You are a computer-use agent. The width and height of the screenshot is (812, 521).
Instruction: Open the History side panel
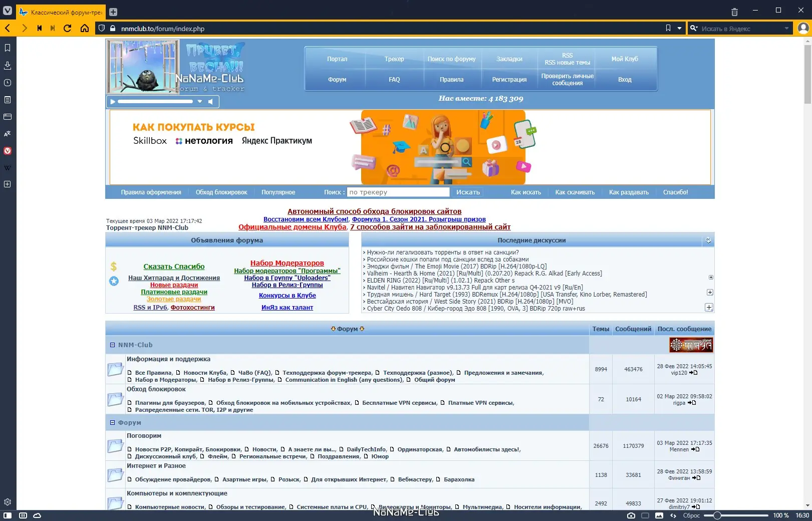click(x=8, y=83)
